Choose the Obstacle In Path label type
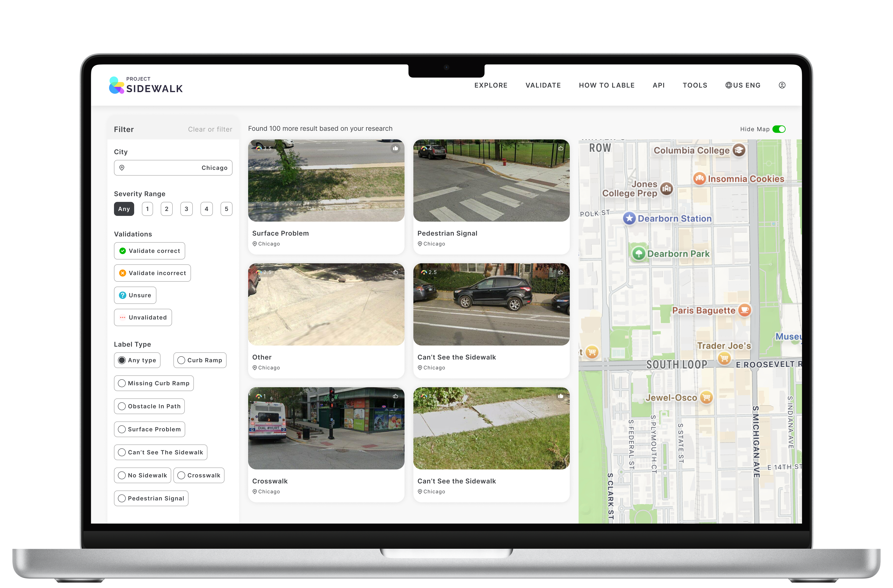The width and height of the screenshot is (893, 588). tap(149, 406)
